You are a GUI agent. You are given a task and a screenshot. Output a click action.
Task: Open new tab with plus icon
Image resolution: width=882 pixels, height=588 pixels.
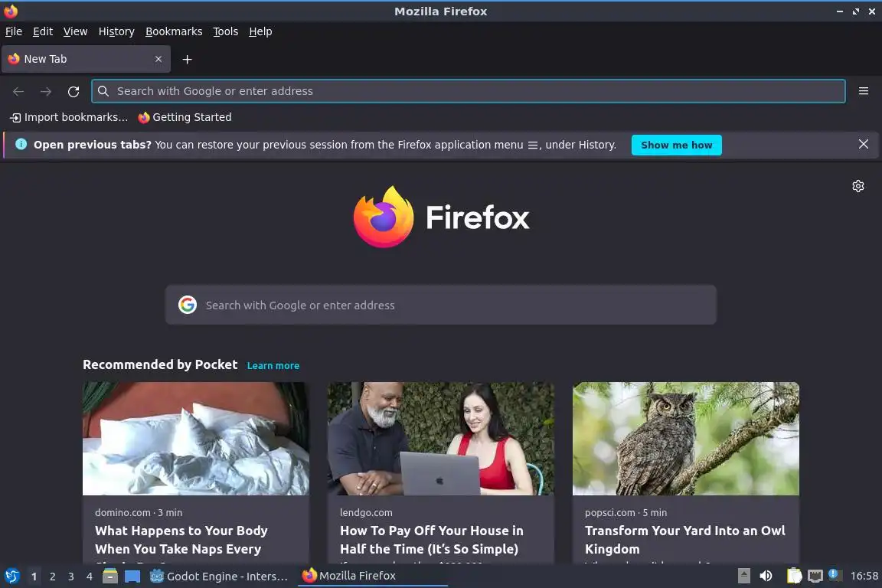(188, 59)
